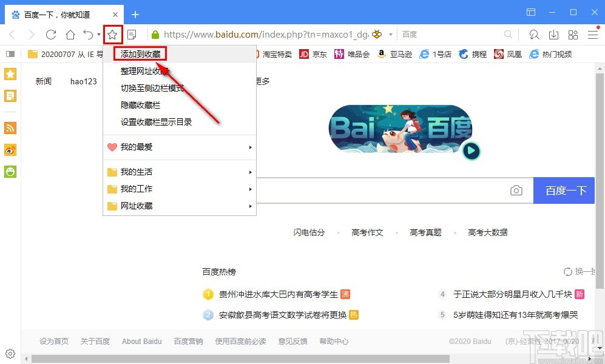605x364 pixels.
Task: Click the skin/layout icon in title bar
Action: point(531,12)
